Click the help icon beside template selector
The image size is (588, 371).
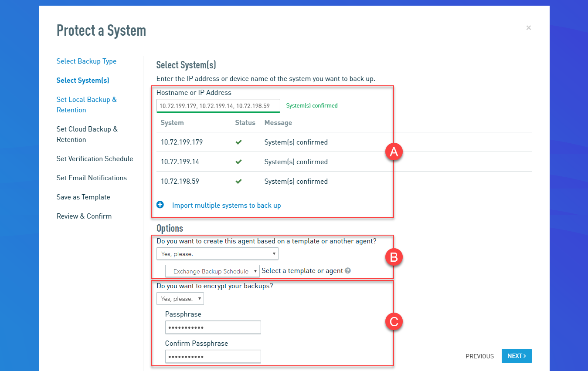point(348,271)
